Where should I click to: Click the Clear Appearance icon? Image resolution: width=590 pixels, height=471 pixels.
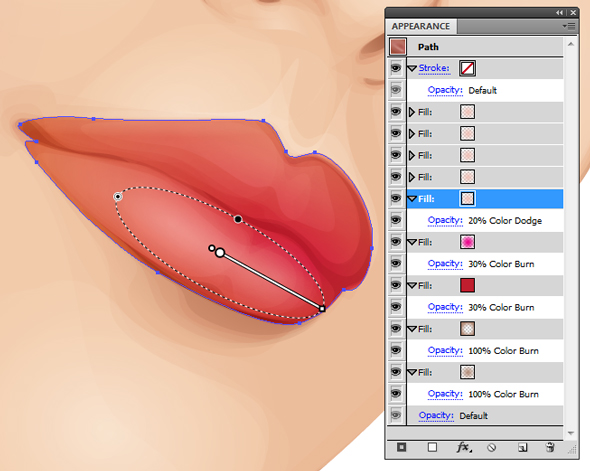click(x=491, y=447)
